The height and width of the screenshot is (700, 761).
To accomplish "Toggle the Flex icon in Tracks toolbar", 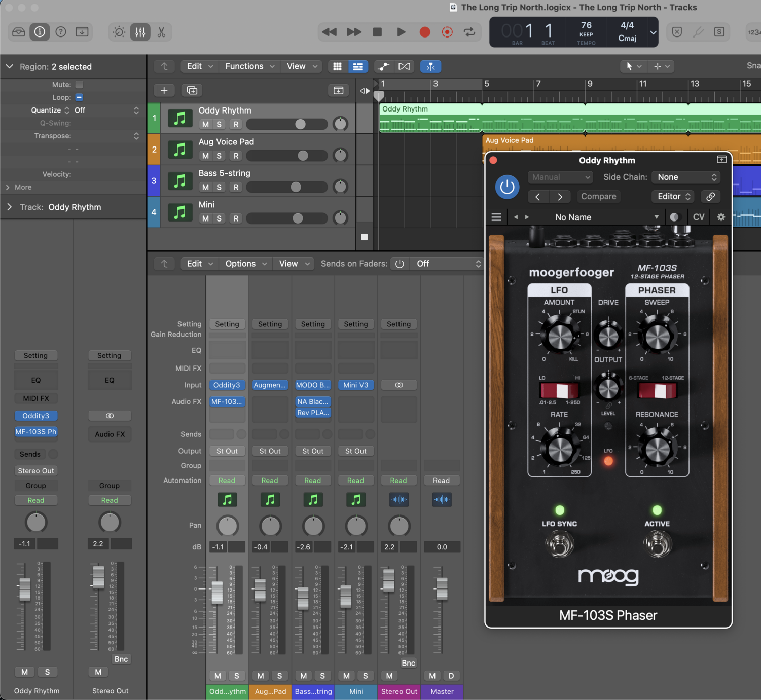I will [404, 66].
